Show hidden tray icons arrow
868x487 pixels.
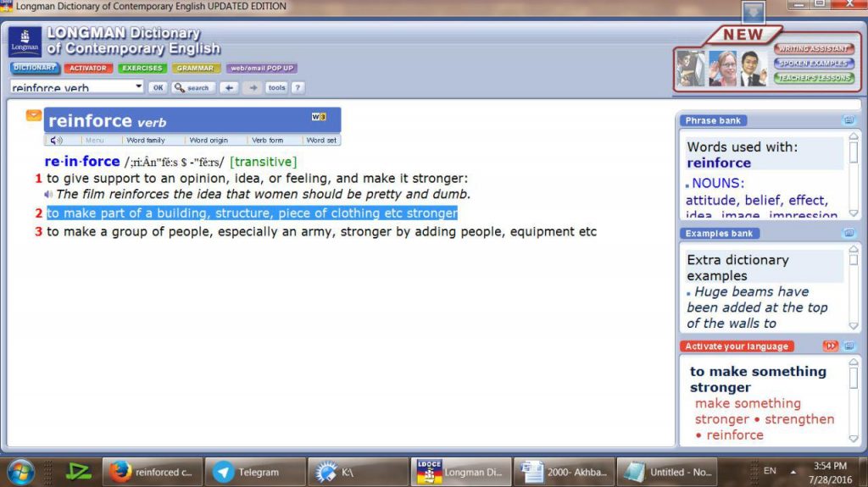[x=793, y=472]
